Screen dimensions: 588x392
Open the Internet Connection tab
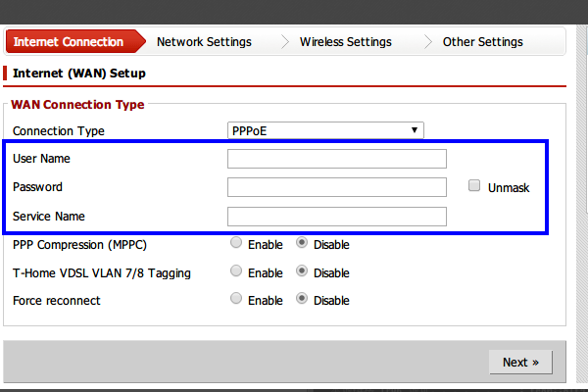coord(69,42)
